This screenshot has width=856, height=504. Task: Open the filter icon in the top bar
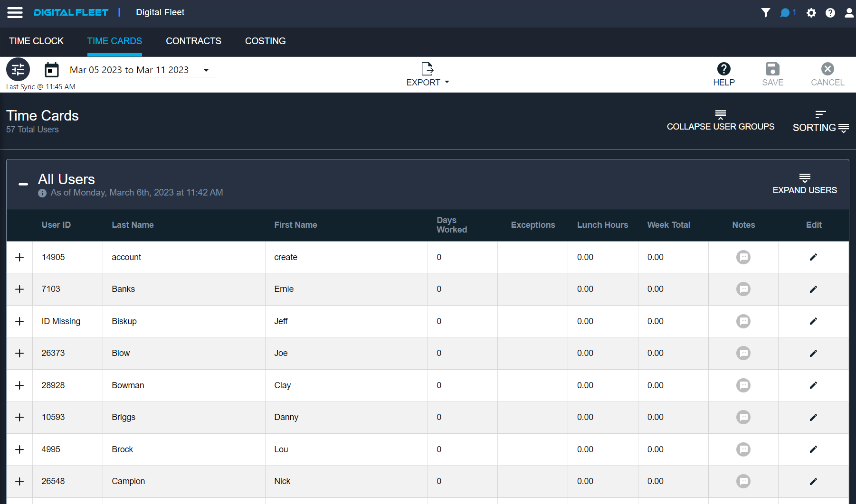point(766,13)
